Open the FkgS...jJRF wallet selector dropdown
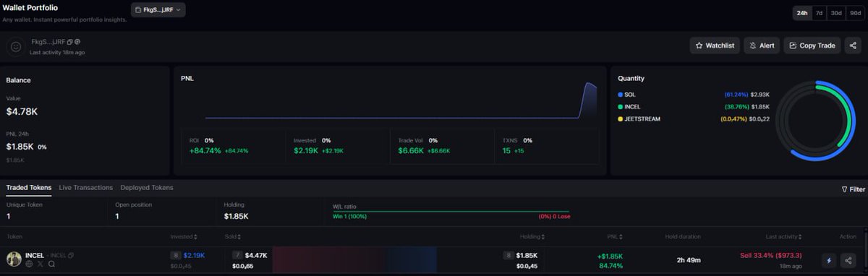 158,9
